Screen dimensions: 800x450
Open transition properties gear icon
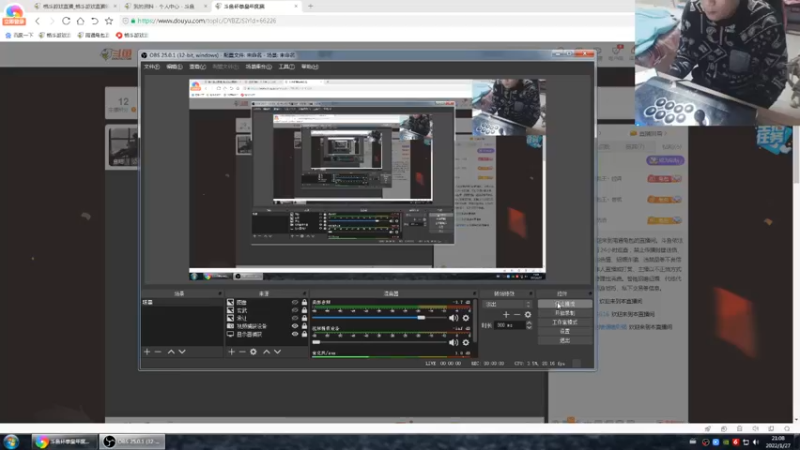[x=528, y=314]
